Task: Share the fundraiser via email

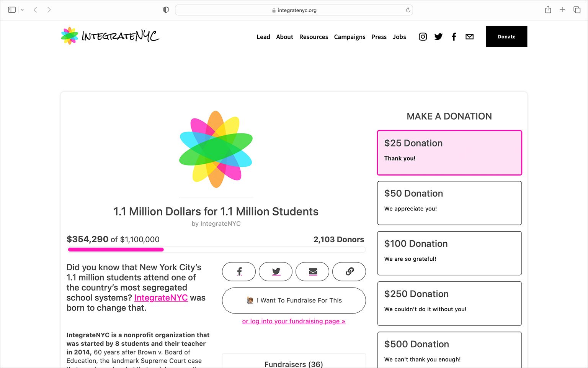Action: tap(312, 271)
